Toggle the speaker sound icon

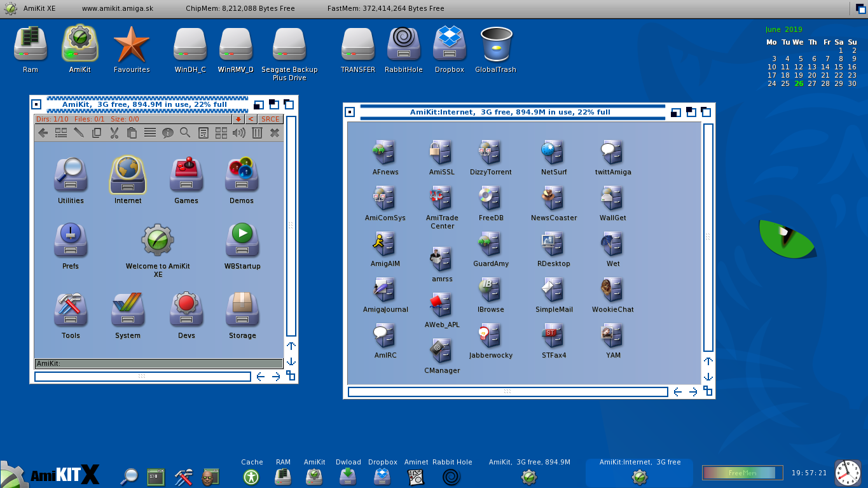[239, 133]
